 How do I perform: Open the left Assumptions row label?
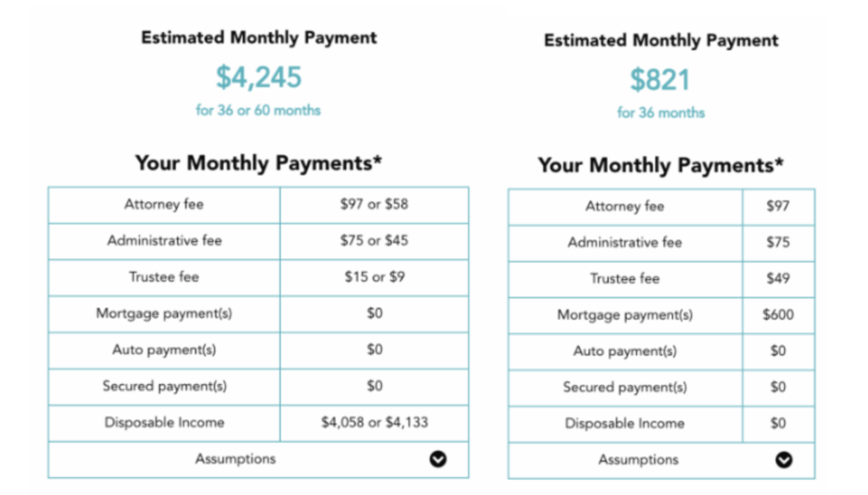pos(236,459)
